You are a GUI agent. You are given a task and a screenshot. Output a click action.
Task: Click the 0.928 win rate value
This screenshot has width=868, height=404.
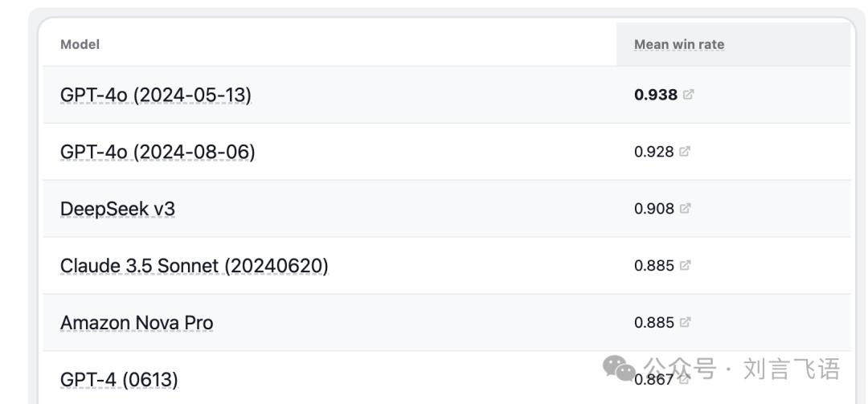point(654,152)
